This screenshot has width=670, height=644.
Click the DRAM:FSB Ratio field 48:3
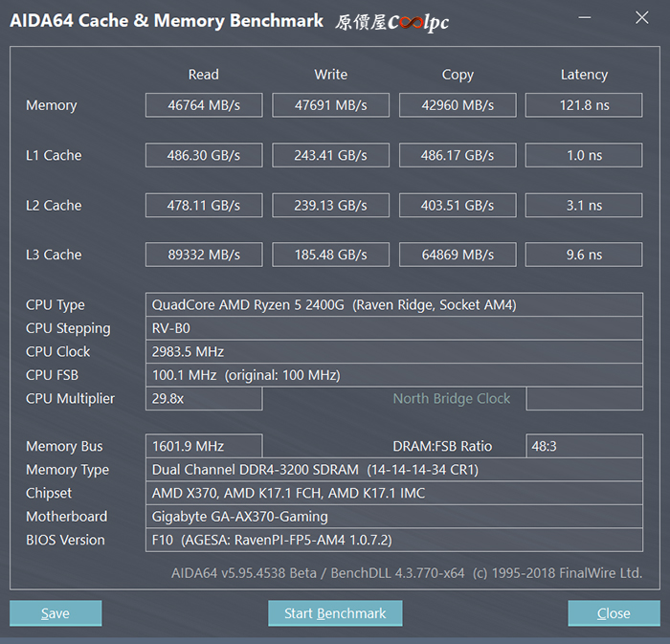(x=585, y=446)
